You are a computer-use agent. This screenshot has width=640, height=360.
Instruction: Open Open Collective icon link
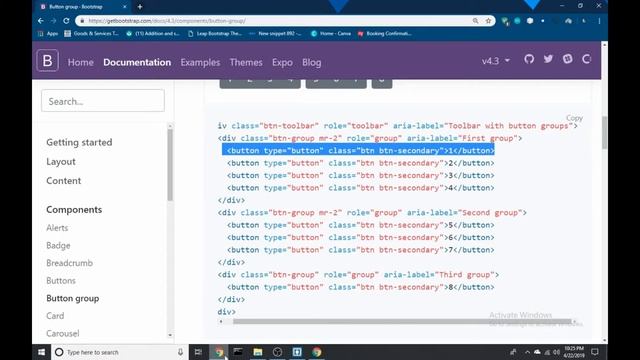tap(587, 59)
